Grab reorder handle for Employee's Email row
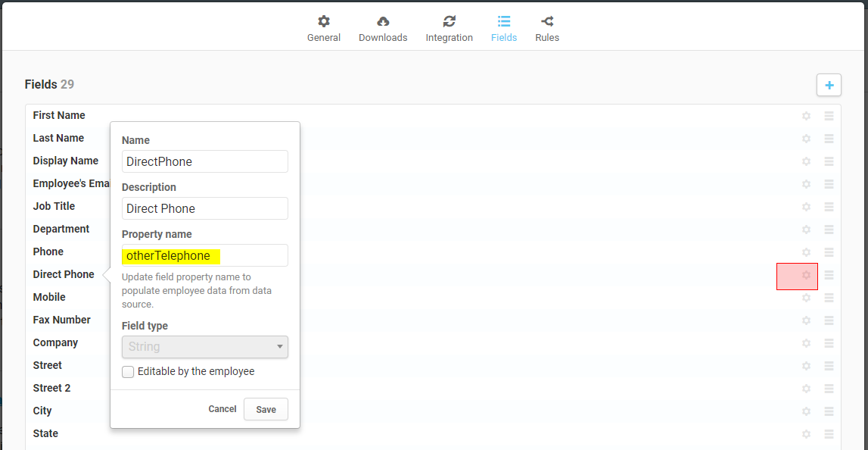This screenshot has height=450, width=868. coord(829,184)
